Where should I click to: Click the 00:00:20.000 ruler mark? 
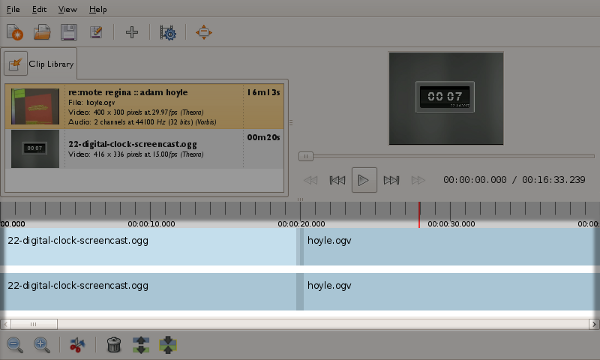301,224
